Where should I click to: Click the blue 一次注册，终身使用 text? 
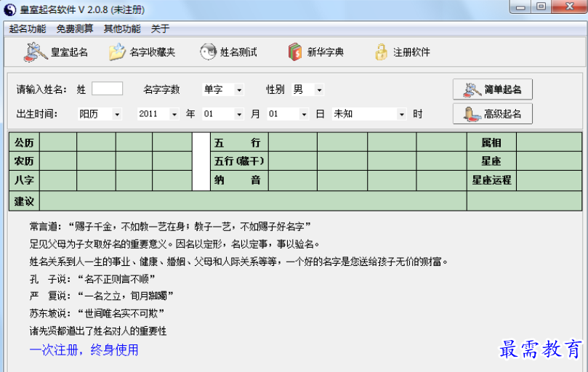(84, 350)
